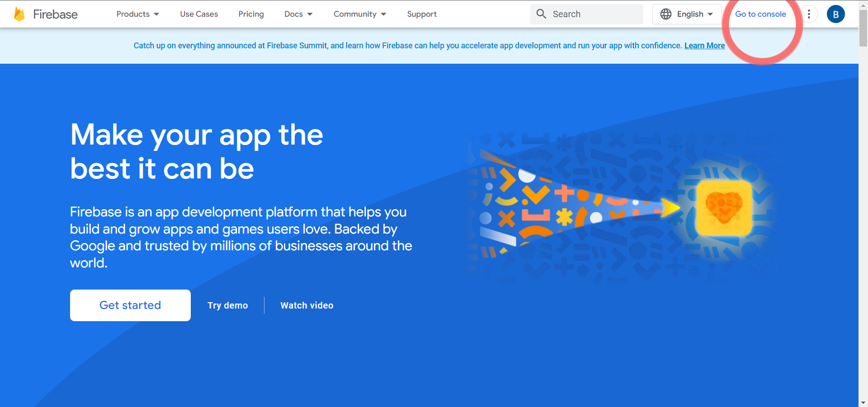
Task: Click the Firebase flame logo icon
Action: click(x=19, y=14)
